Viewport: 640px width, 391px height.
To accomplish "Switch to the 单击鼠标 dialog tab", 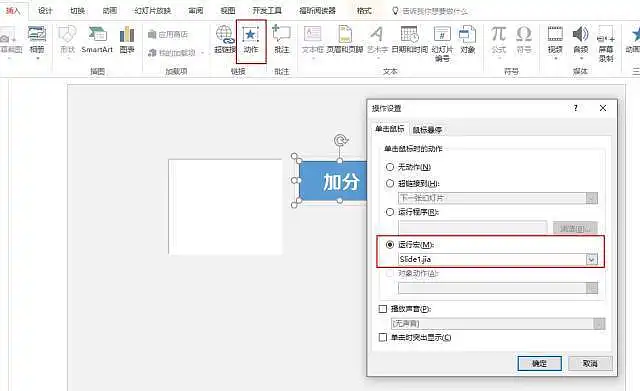I will point(389,129).
